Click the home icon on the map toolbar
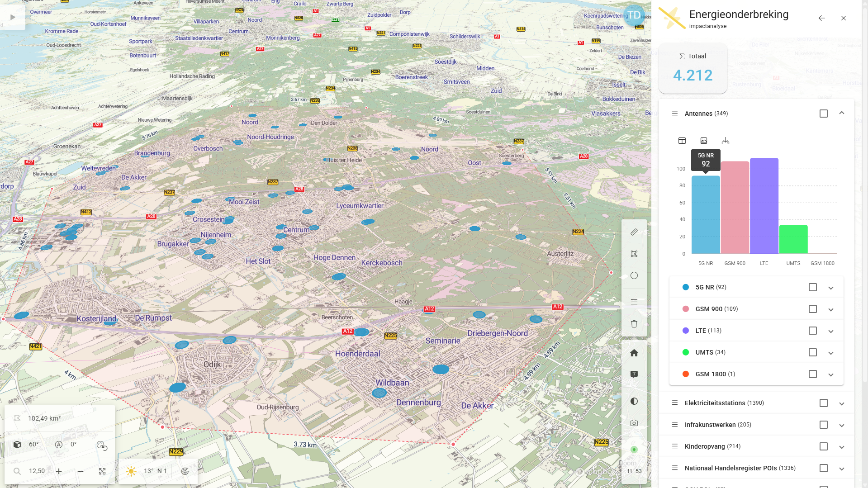 [634, 353]
